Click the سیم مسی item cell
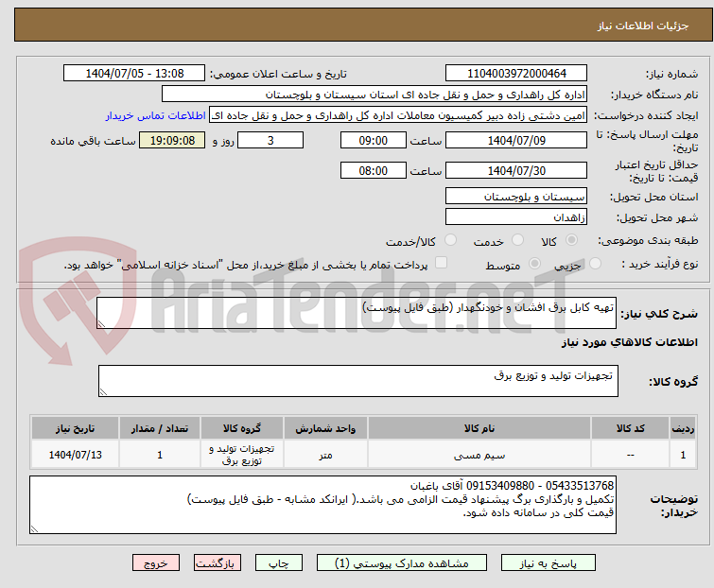The width and height of the screenshot is (714, 588). [x=479, y=455]
